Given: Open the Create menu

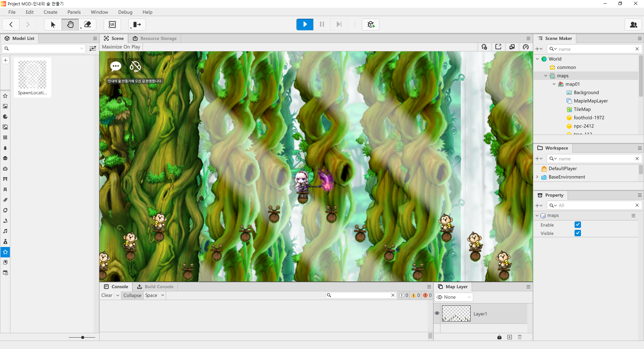Looking at the screenshot, I should (x=51, y=12).
